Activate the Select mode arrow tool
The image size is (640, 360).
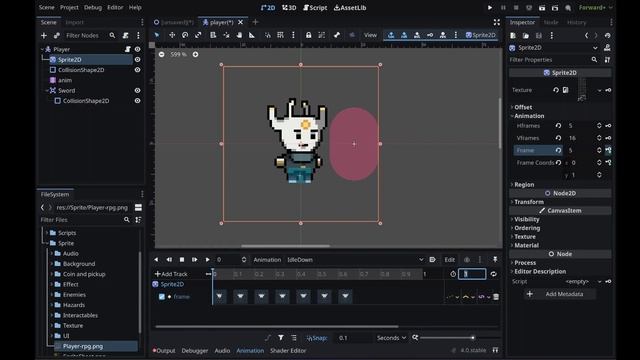[157, 35]
